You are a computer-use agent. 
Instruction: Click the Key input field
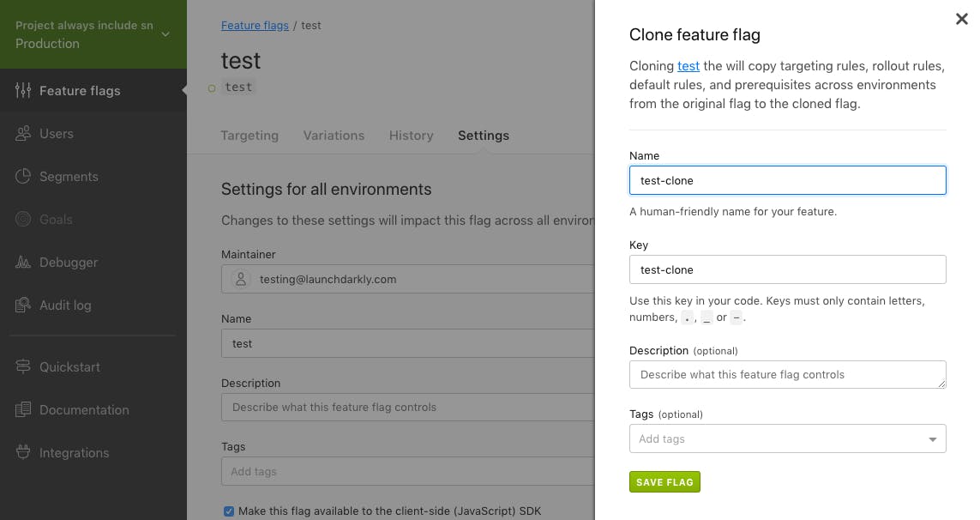click(787, 269)
